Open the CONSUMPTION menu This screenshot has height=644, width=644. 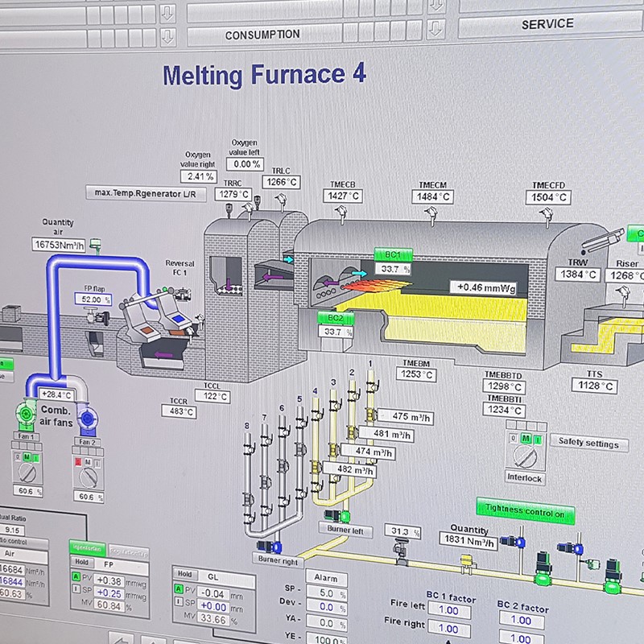[x=262, y=35]
